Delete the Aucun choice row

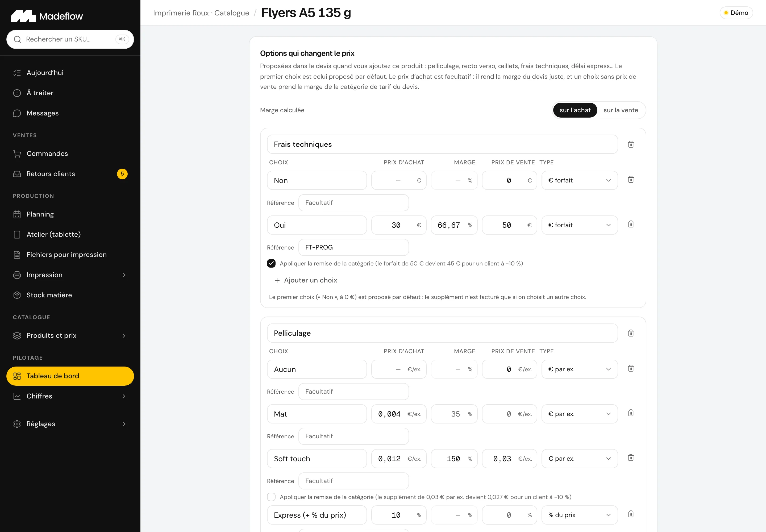631,369
